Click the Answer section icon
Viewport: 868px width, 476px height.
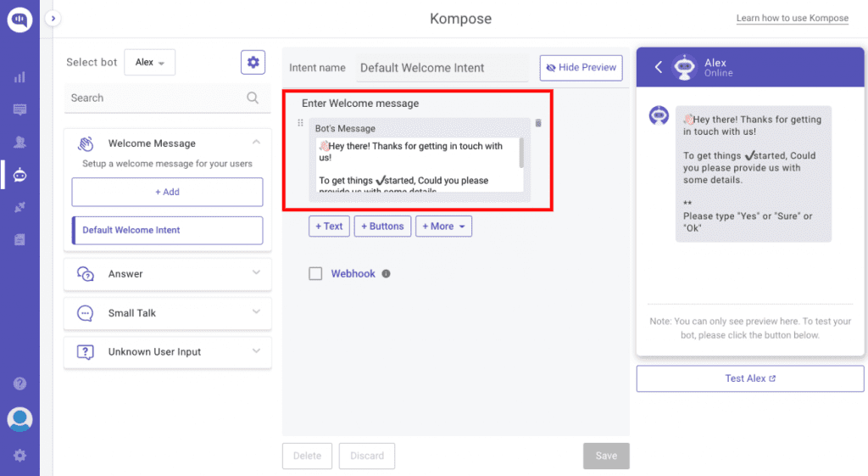[x=86, y=274]
